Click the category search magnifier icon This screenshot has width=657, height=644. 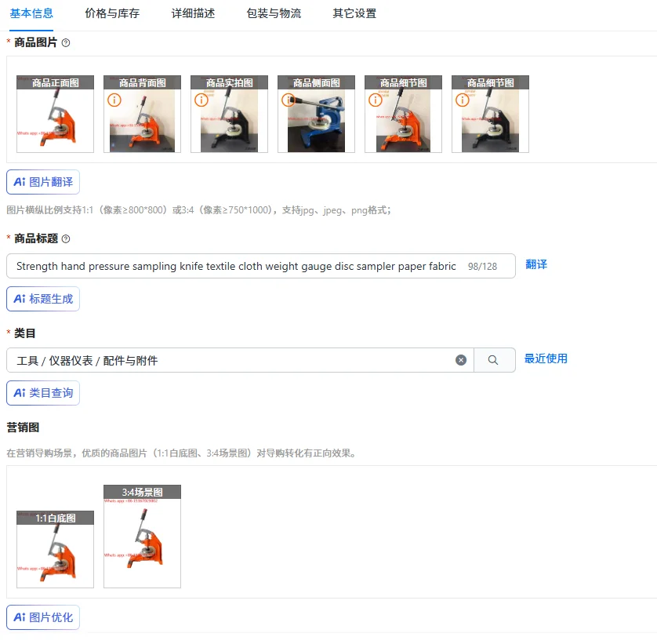493,360
